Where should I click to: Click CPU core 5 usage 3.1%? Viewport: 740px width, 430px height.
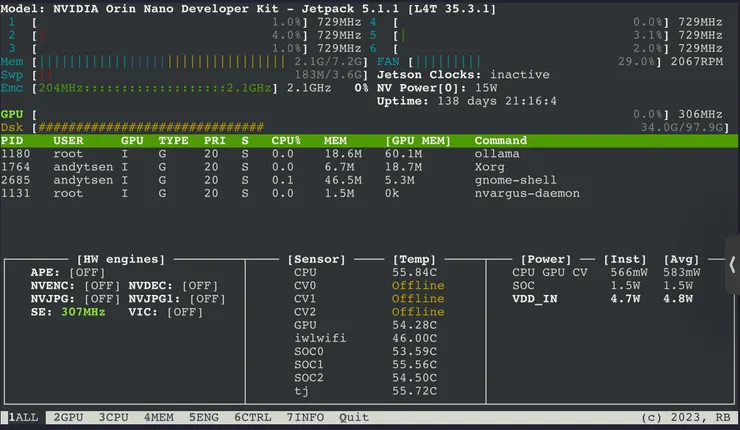[x=648, y=35]
